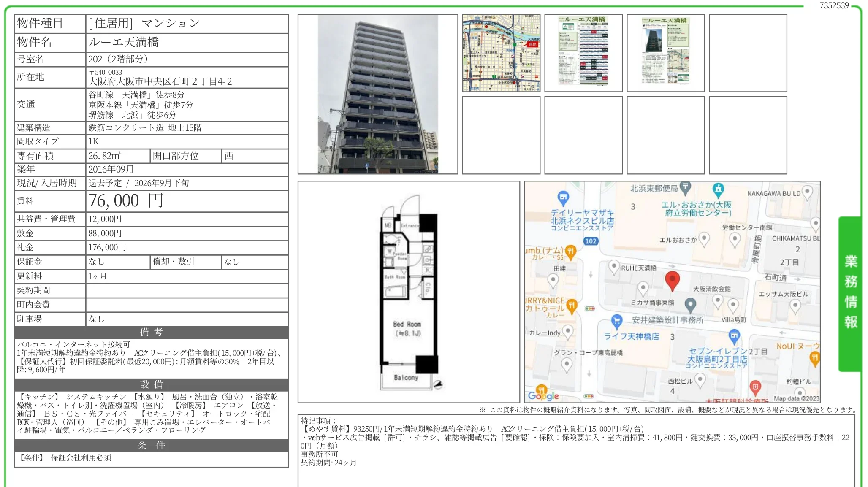
Task: Click the NoUI ヌーウ restaurant pin
Action: tap(815, 359)
